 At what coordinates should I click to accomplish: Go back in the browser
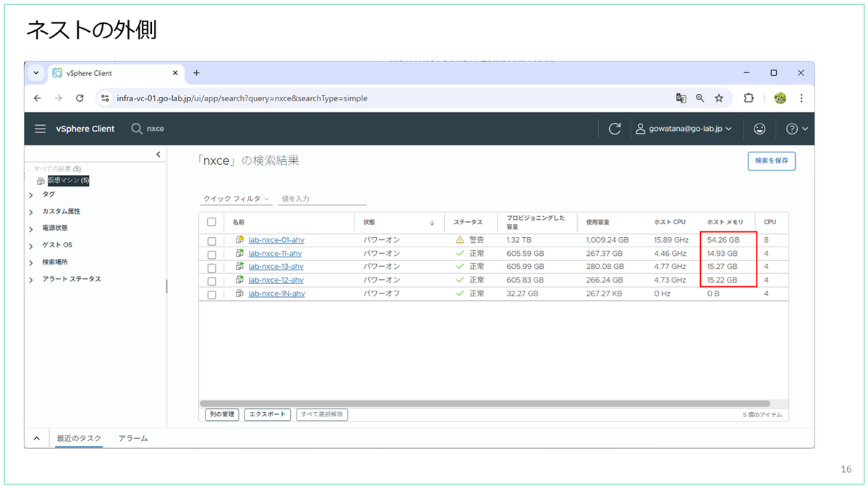coord(38,98)
